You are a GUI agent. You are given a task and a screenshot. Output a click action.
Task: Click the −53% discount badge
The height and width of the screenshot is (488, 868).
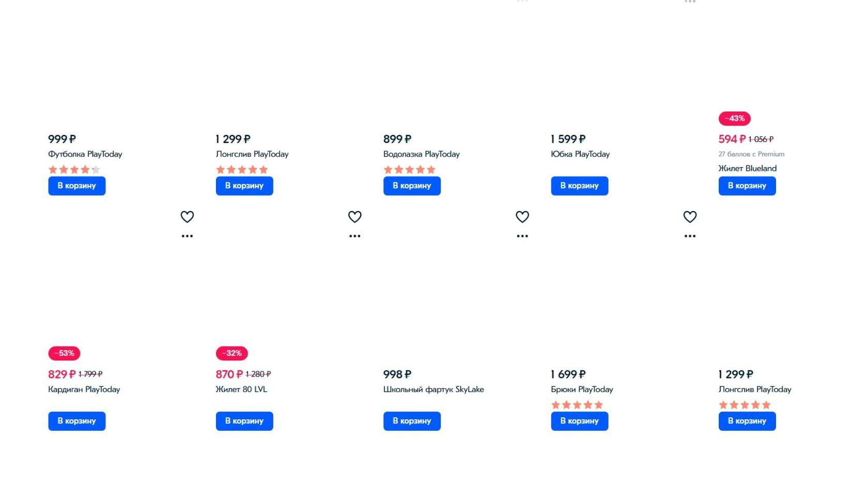(64, 353)
